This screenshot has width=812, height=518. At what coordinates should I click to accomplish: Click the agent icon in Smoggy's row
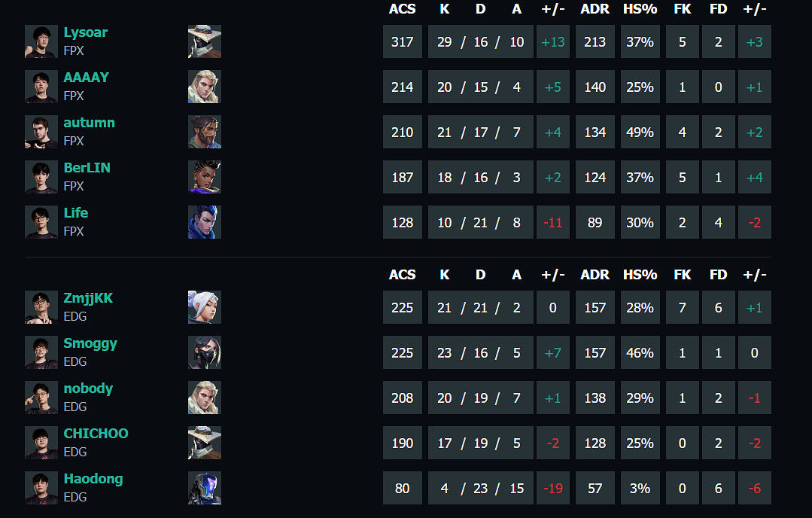[204, 352]
